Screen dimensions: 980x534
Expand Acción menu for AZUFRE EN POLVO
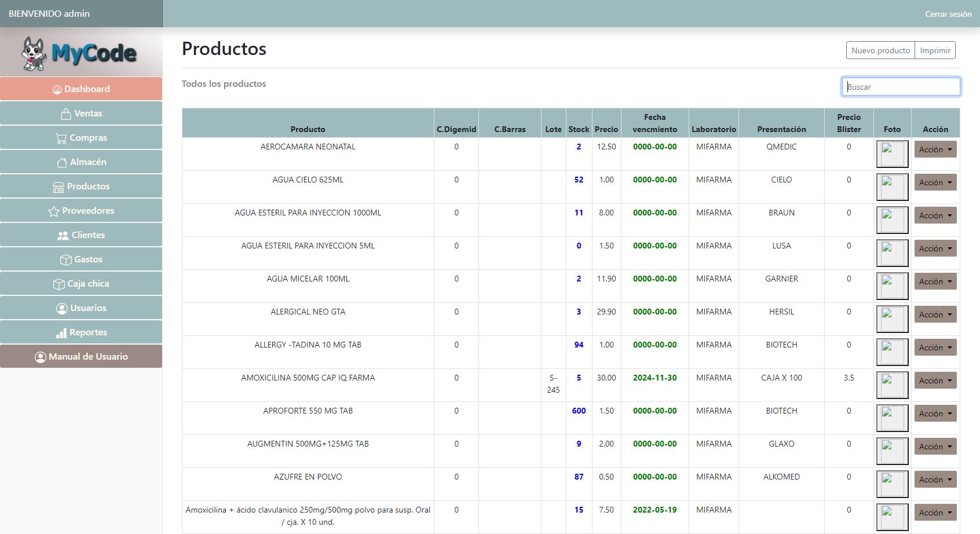(935, 480)
